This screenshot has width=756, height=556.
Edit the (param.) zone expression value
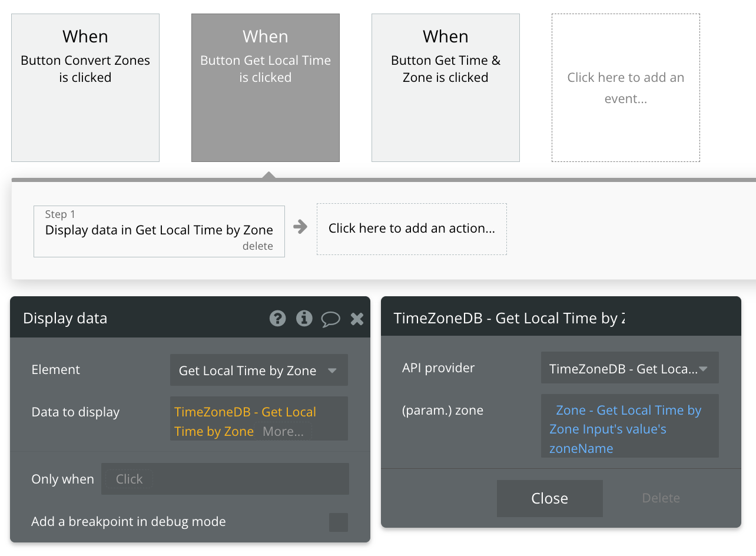[x=630, y=426]
